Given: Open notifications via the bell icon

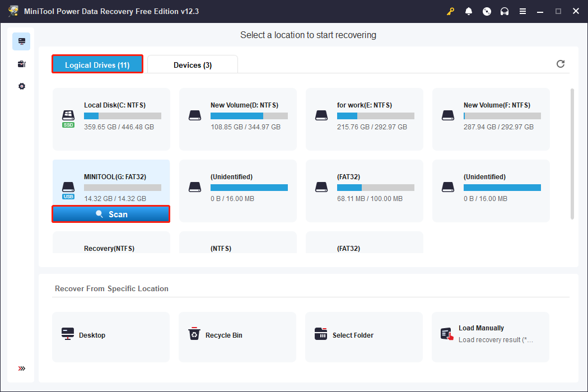Looking at the screenshot, I should (x=469, y=11).
